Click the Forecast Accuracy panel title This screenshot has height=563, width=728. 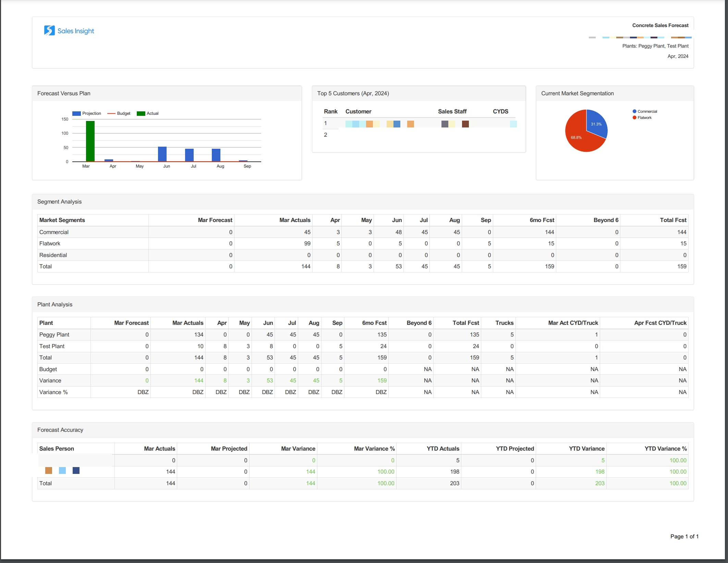60,430
